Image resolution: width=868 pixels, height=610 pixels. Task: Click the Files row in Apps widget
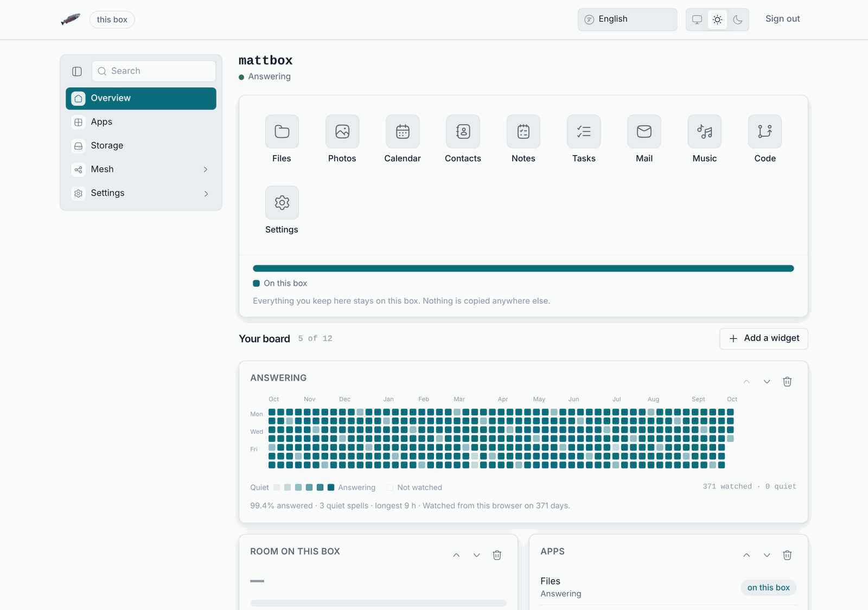click(668, 587)
